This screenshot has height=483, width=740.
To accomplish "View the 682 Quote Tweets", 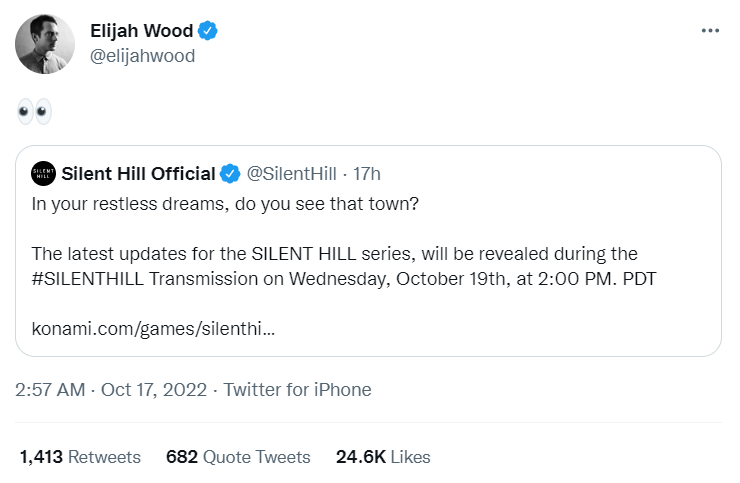I will click(238, 457).
